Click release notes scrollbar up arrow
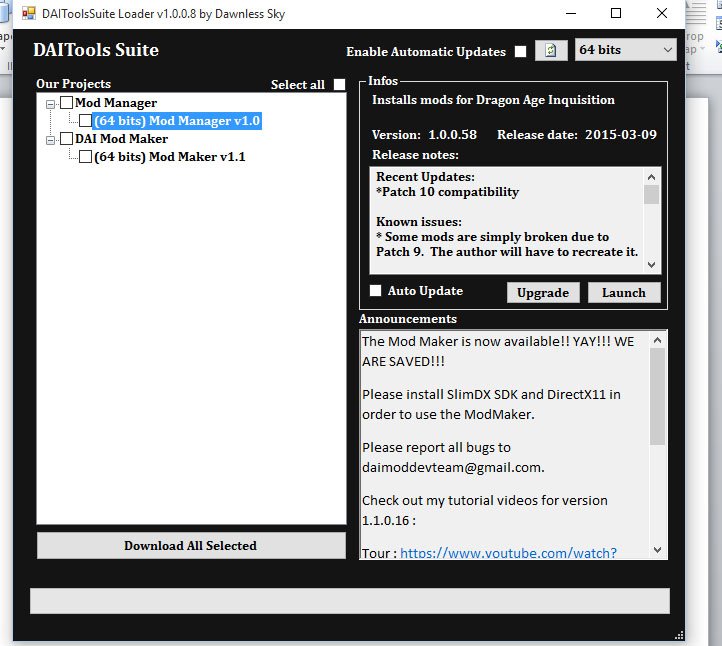Viewport: 722px width, 646px height. point(651,177)
